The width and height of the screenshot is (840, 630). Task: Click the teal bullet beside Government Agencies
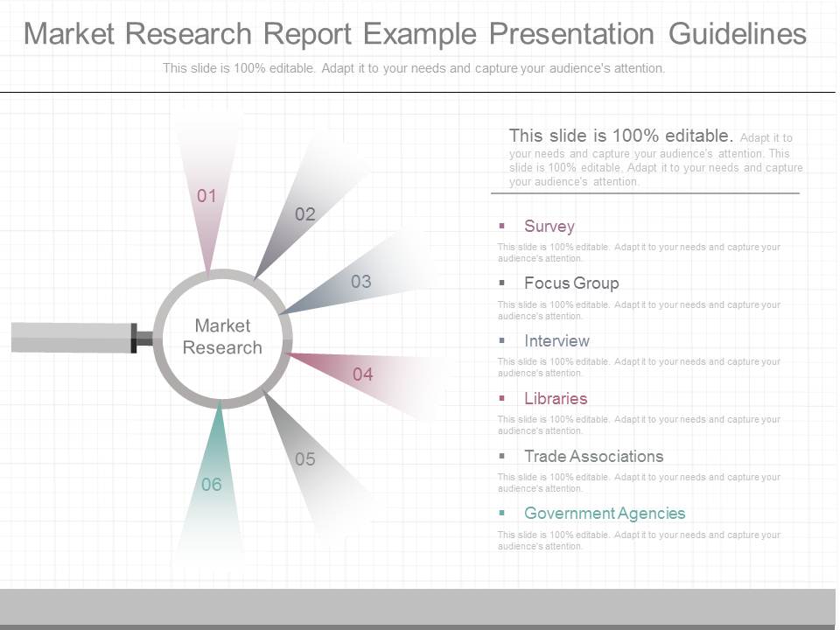coord(502,513)
